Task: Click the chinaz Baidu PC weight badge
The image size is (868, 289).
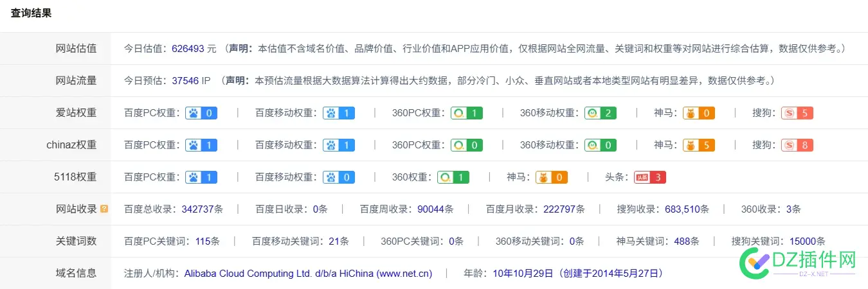Action: [x=201, y=145]
